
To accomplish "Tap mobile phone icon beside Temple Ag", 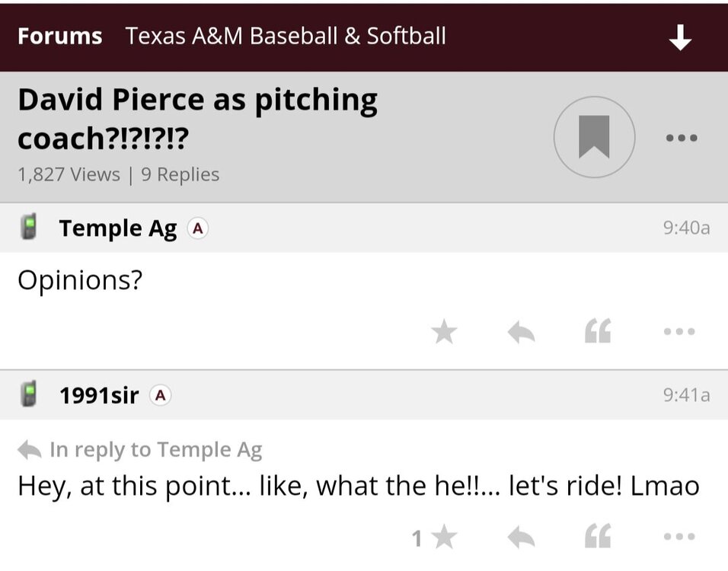I will click(x=29, y=228).
